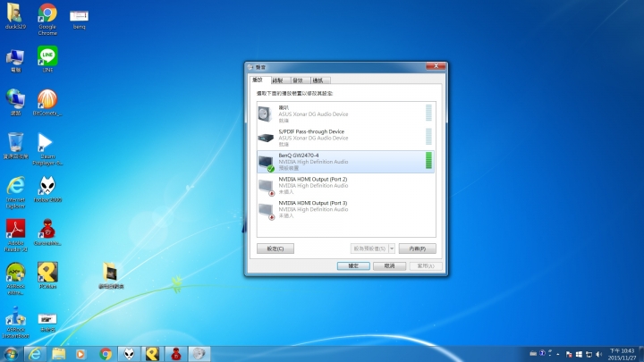Select NVIDIA HDMI Output (Port 3)
The image size is (644, 362).
(x=345, y=209)
